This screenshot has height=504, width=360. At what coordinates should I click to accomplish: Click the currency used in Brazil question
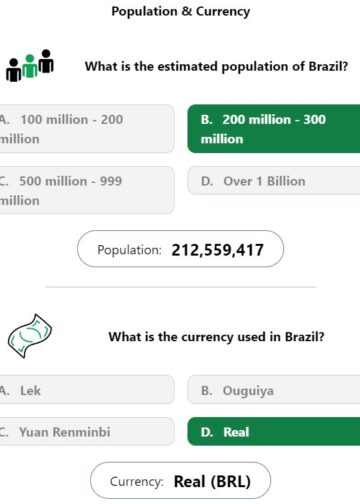pyautogui.click(x=216, y=337)
